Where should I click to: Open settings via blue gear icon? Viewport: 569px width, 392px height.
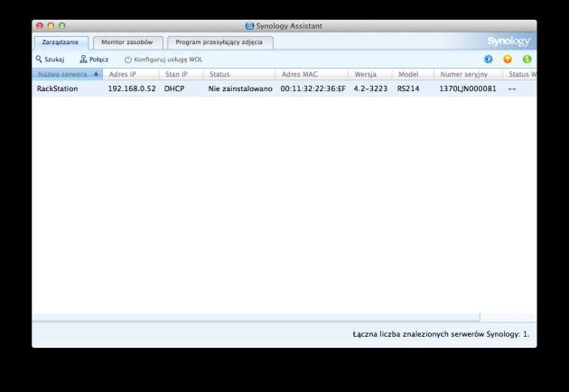[x=489, y=60]
